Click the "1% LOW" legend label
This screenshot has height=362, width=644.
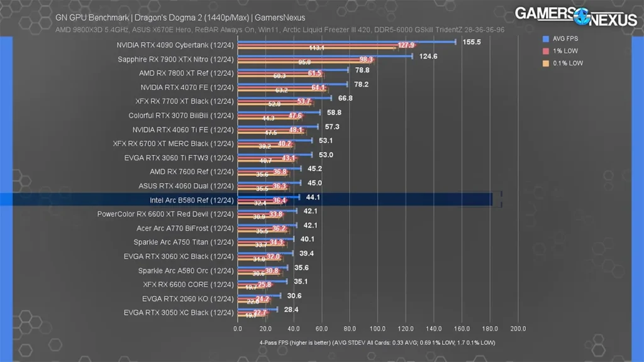565,51
